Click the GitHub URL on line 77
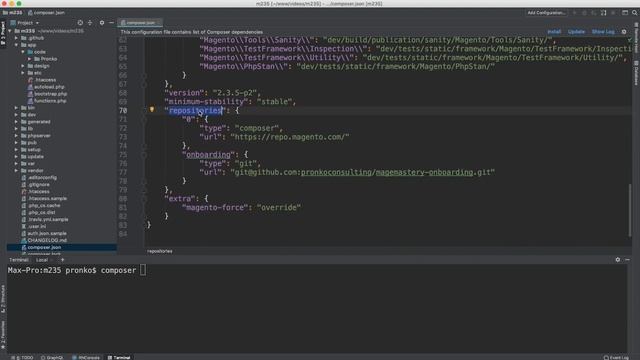 click(363, 172)
